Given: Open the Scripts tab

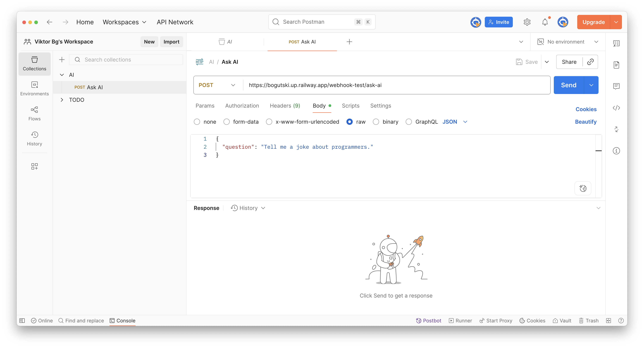Looking at the screenshot, I should 350,106.
